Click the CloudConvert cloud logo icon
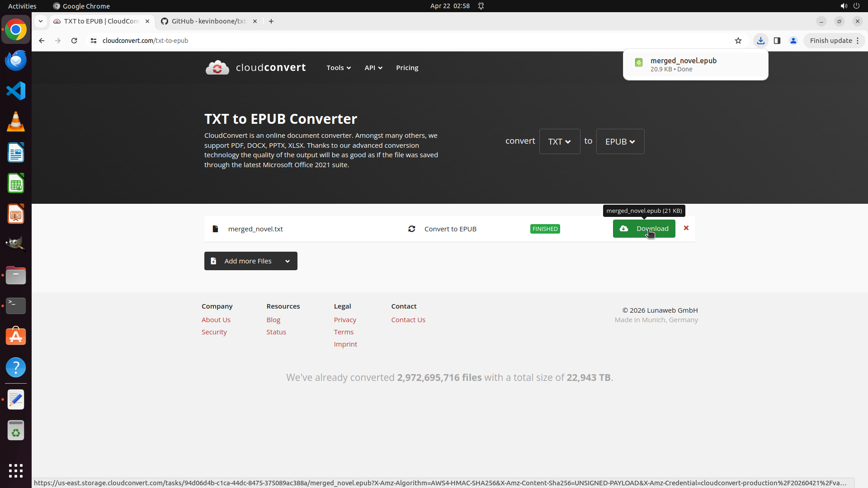Image resolution: width=868 pixels, height=488 pixels. click(x=217, y=68)
